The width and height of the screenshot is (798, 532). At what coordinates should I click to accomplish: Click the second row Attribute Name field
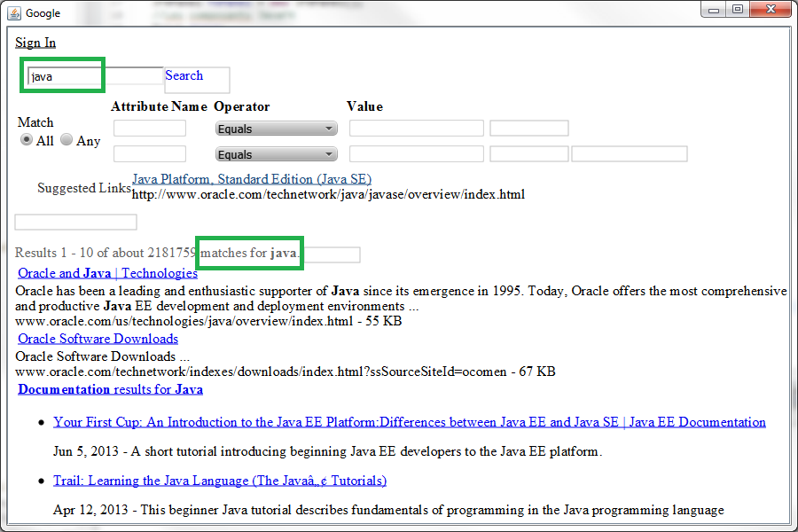click(150, 153)
